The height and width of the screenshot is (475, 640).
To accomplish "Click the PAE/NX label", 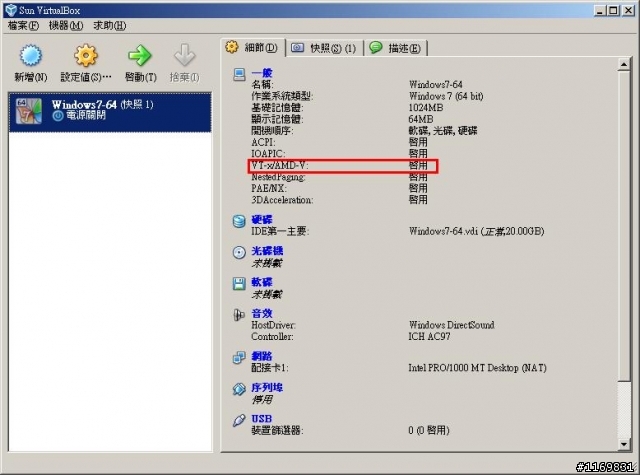I will click(x=269, y=188).
